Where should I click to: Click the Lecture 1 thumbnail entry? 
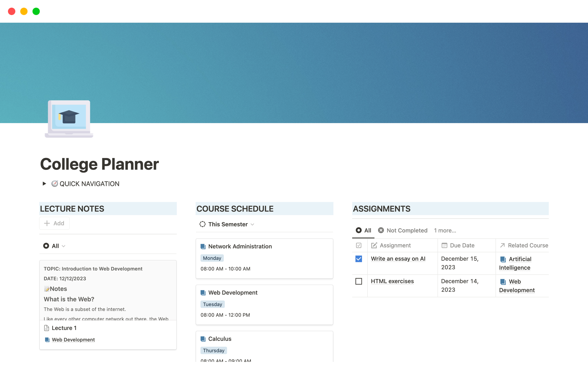click(x=64, y=328)
